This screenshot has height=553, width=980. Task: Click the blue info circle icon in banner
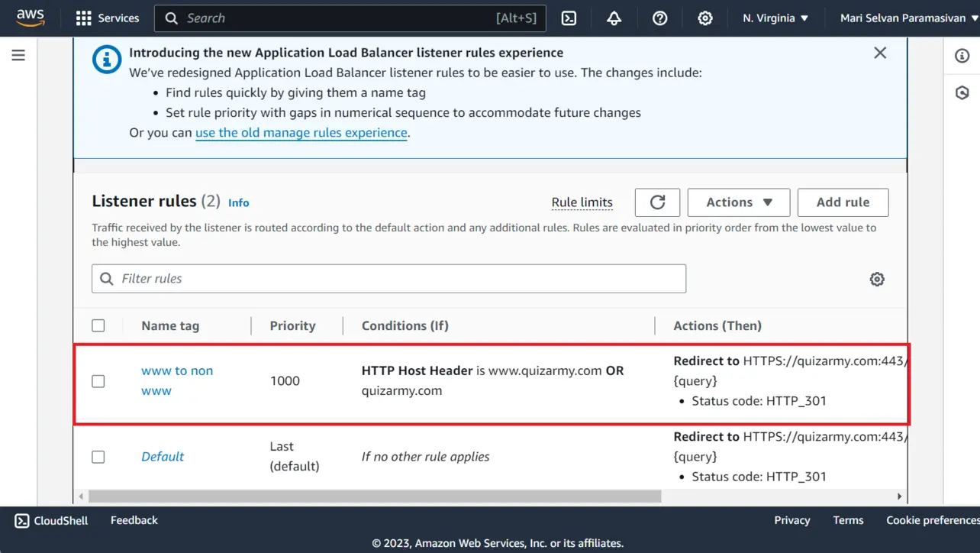tap(107, 59)
